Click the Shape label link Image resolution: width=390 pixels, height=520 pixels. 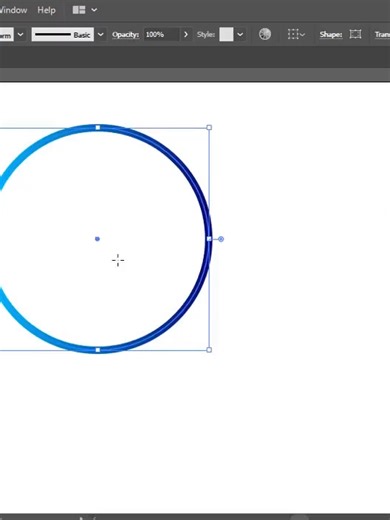tap(331, 34)
